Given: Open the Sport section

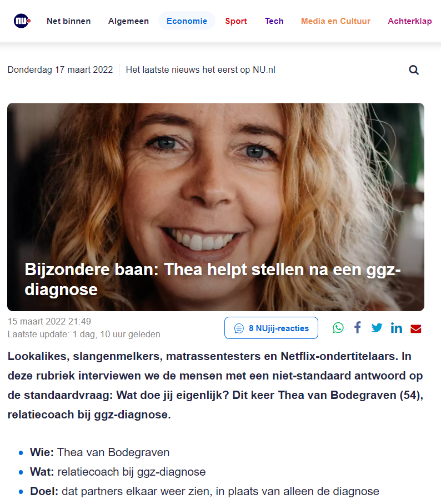Looking at the screenshot, I should pyautogui.click(x=236, y=21).
